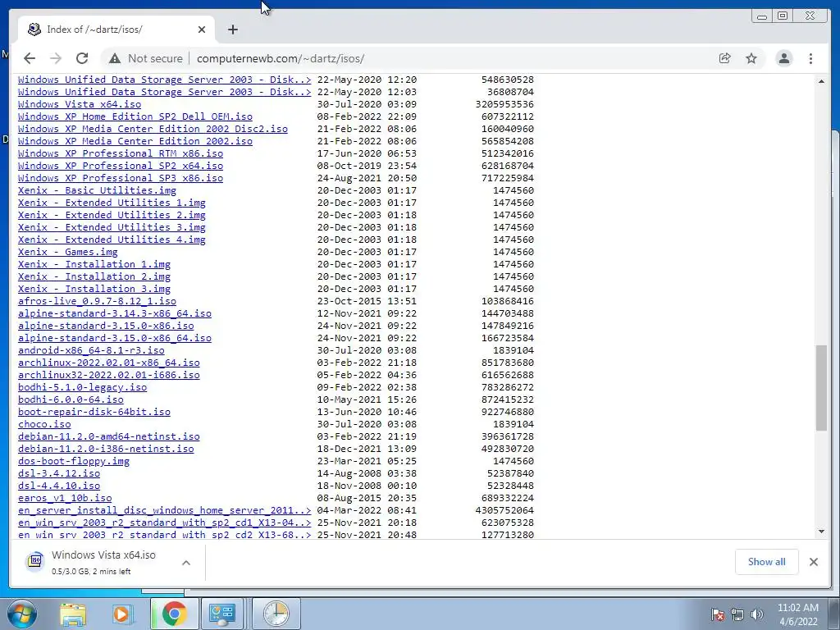840x630 pixels.
Task: Open debian-11.2.0-i386-netinst.iso link
Action: [106, 449]
